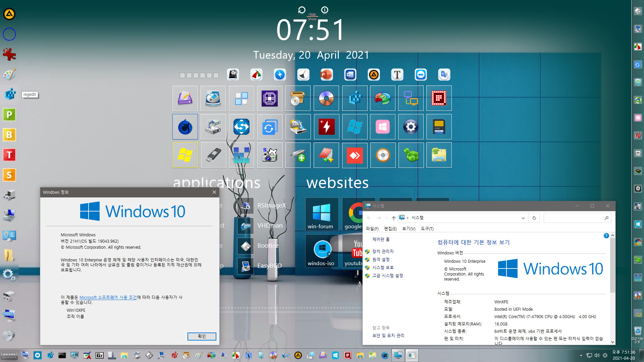
Task: Click the 확인 button in Windows 정보 dialog
Action: (x=202, y=336)
